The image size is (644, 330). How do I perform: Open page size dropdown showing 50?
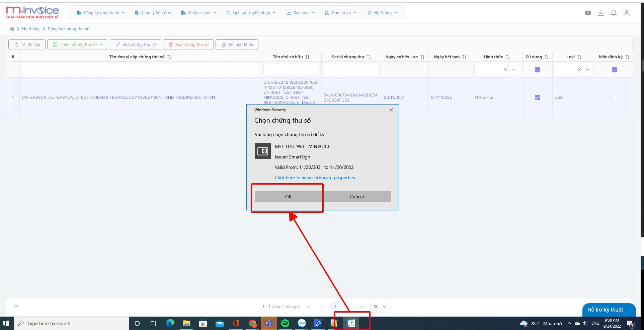(x=380, y=307)
